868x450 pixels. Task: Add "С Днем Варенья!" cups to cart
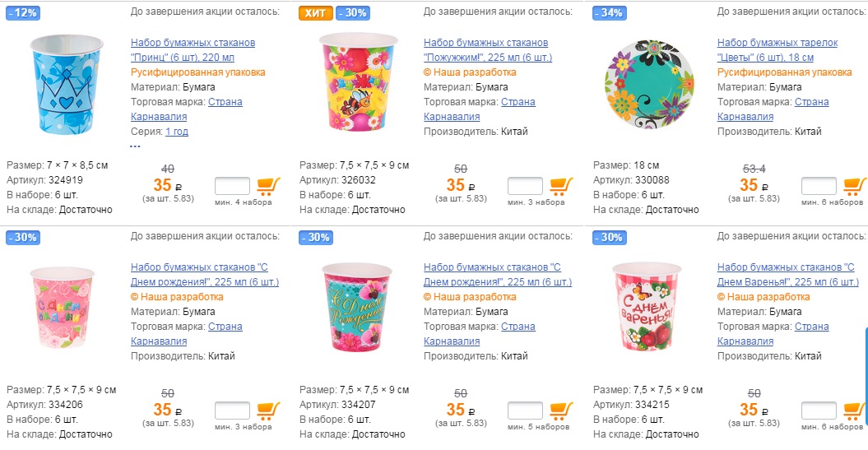(x=855, y=411)
